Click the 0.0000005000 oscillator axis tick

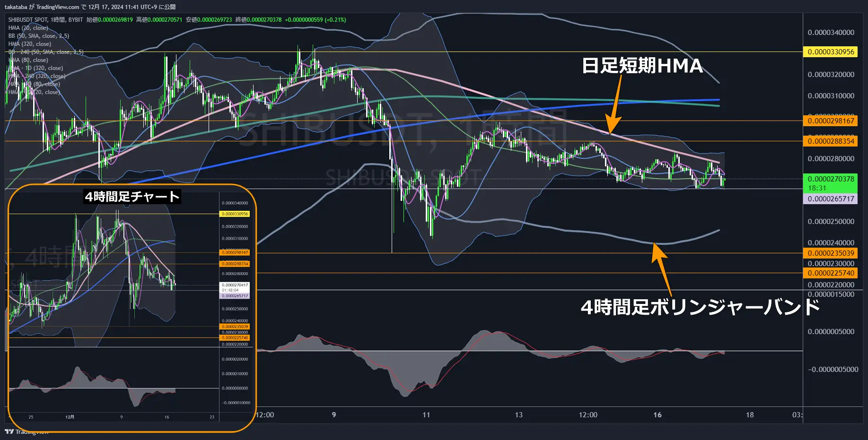click(831, 332)
